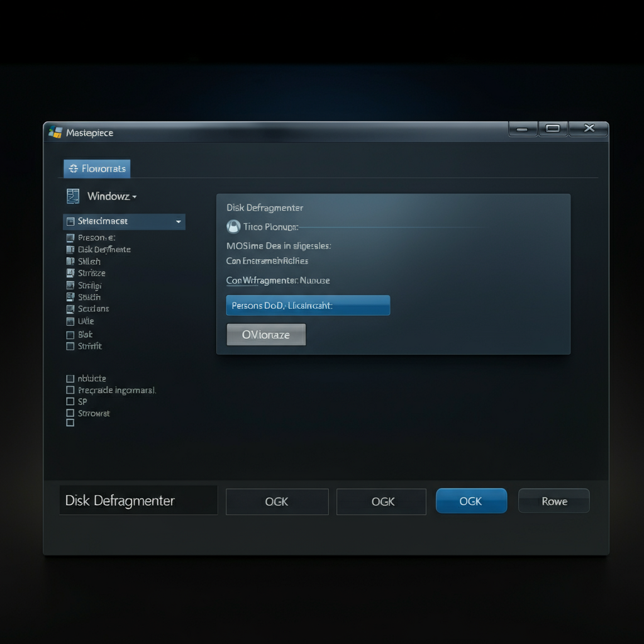Select the Ulle sidebar icon
This screenshot has width=644, height=644.
click(70, 321)
